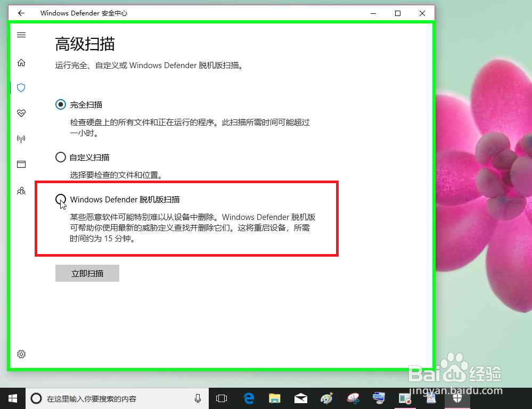Open the hamburger navigation menu
The width and height of the screenshot is (532, 409).
coord(21,35)
